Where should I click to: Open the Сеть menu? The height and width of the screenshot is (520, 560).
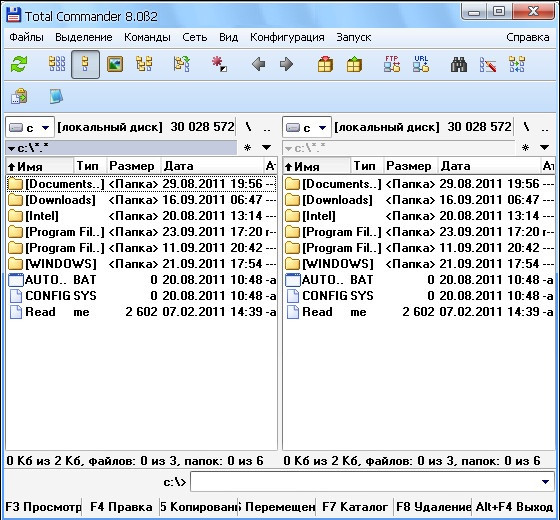tap(195, 37)
